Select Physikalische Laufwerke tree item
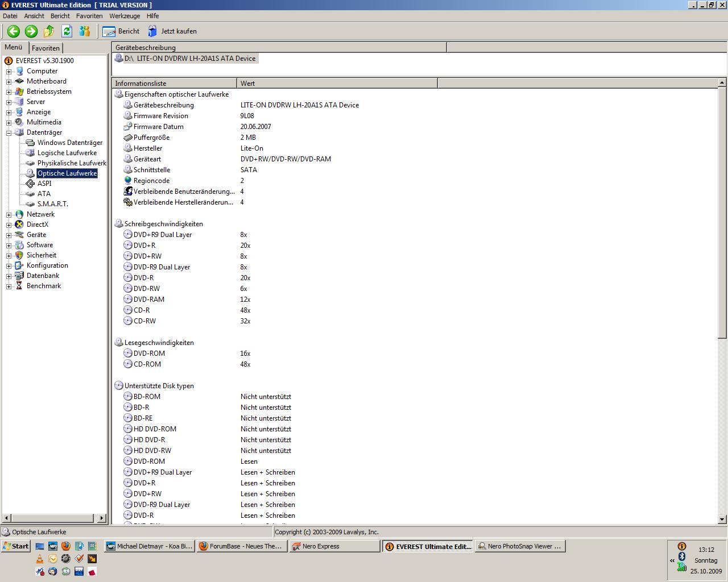Image resolution: width=728 pixels, height=582 pixels. [x=72, y=163]
